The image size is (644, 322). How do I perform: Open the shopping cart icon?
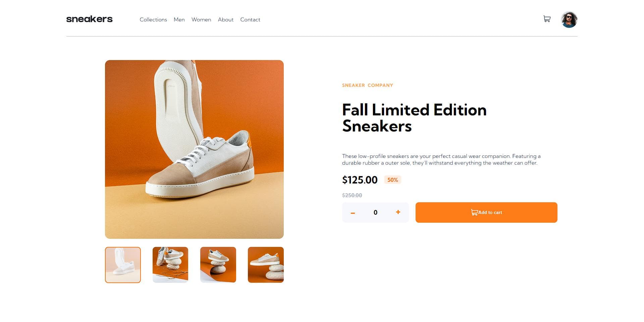click(547, 19)
